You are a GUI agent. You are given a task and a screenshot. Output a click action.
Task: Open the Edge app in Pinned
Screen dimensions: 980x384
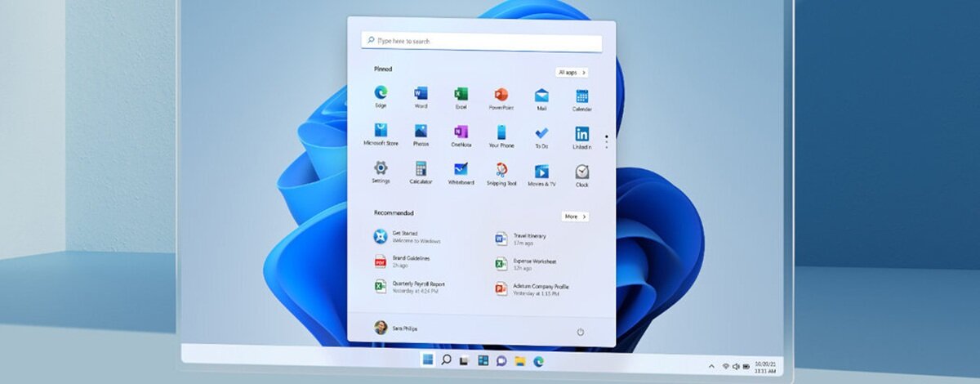coord(381,97)
